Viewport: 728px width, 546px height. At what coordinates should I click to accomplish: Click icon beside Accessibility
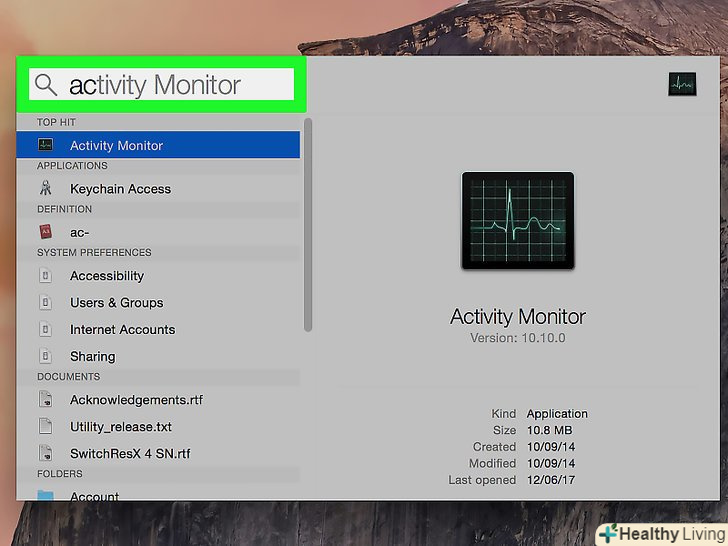click(x=46, y=276)
